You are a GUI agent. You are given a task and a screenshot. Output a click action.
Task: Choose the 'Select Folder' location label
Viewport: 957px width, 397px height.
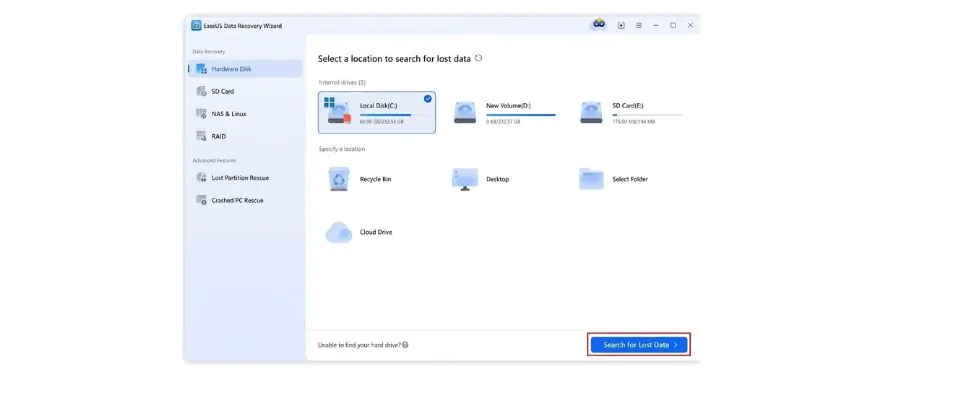click(630, 180)
